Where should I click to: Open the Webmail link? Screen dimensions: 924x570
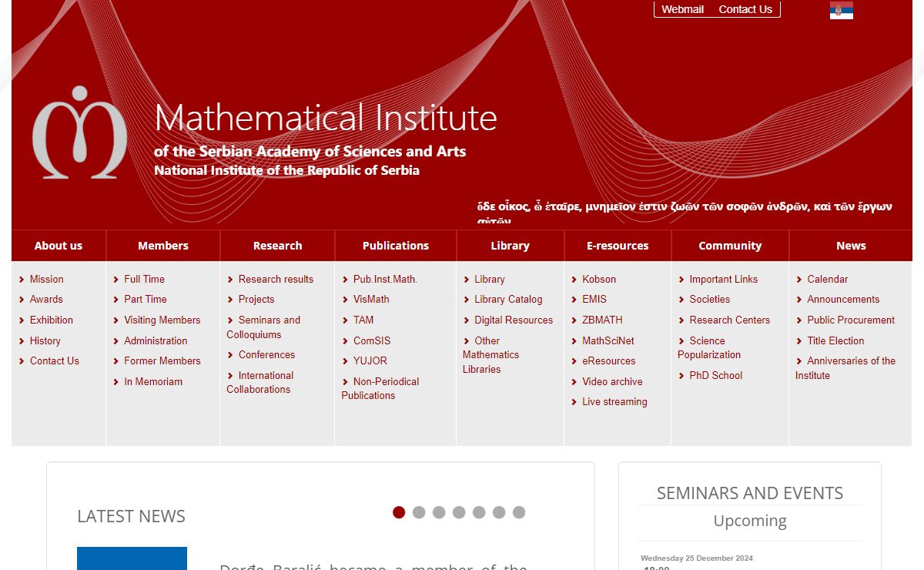coord(683,9)
